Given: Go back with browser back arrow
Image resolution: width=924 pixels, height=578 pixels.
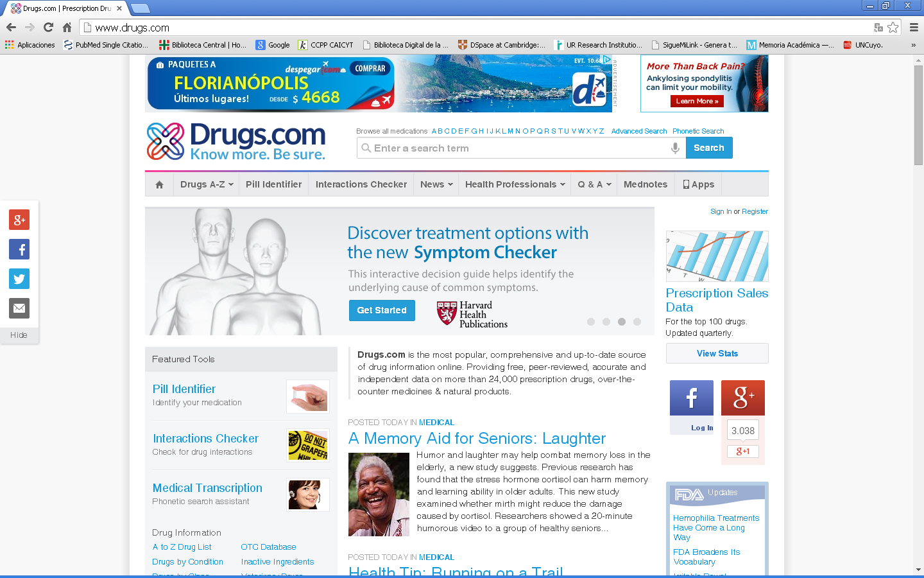Looking at the screenshot, I should 11,28.
